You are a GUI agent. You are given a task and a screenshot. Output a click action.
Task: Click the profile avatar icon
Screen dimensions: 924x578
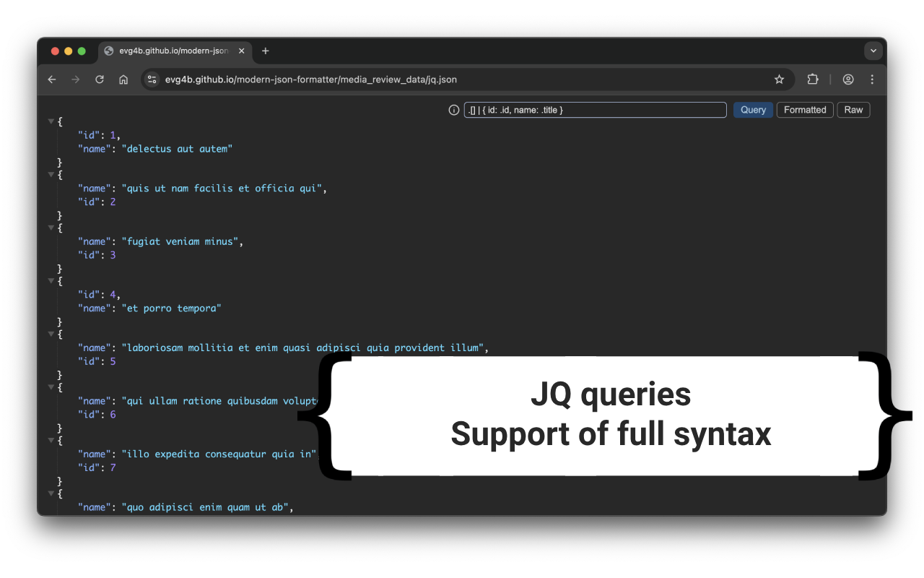pos(847,79)
